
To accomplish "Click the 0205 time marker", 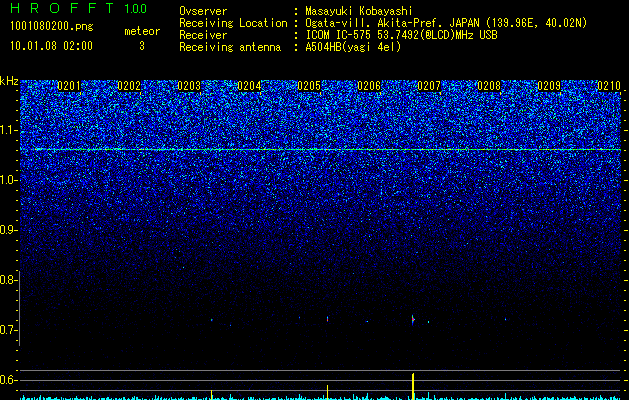I will (309, 86).
